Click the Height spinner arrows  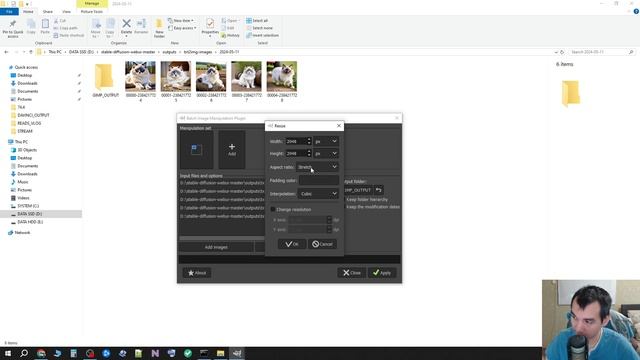point(309,153)
